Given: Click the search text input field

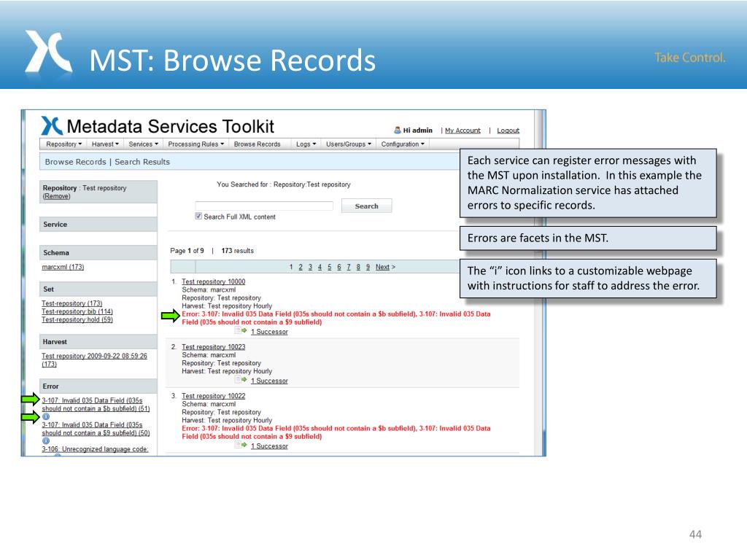Looking at the screenshot, I should click(264, 206).
